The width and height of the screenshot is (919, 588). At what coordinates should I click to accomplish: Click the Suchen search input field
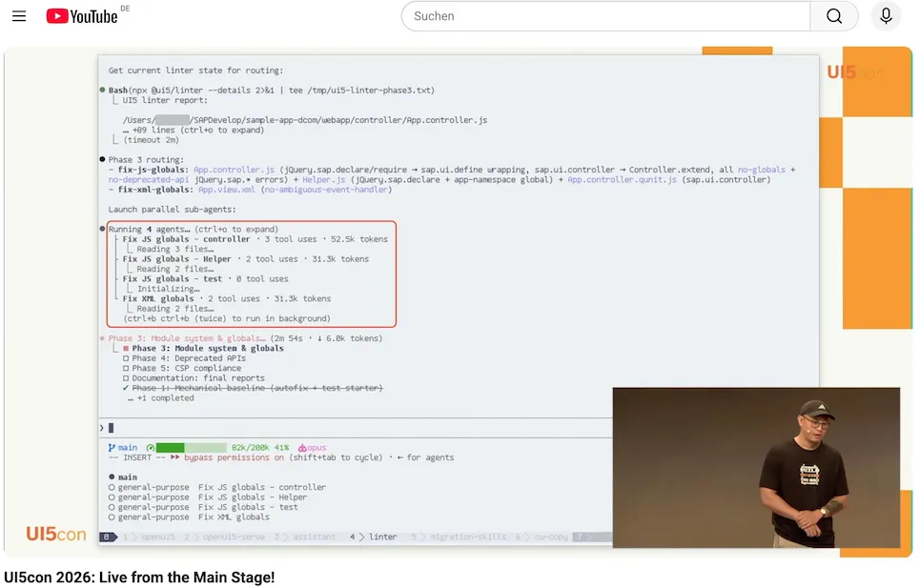tap(606, 16)
